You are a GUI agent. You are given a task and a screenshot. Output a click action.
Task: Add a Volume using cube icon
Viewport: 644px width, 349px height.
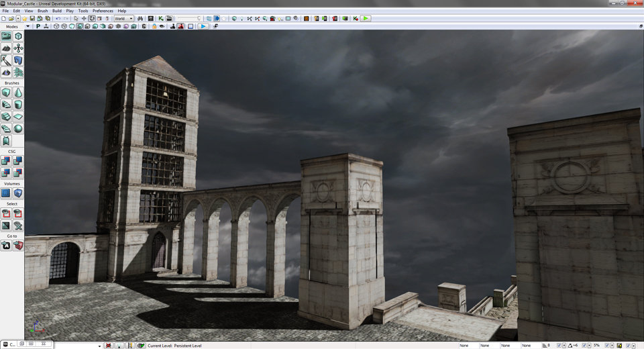click(18, 193)
